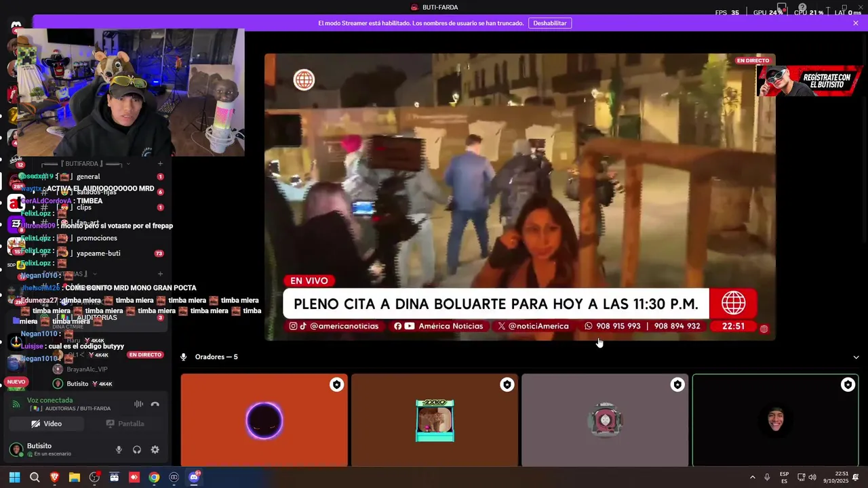Open Discord from the taskbar

pos(194,477)
